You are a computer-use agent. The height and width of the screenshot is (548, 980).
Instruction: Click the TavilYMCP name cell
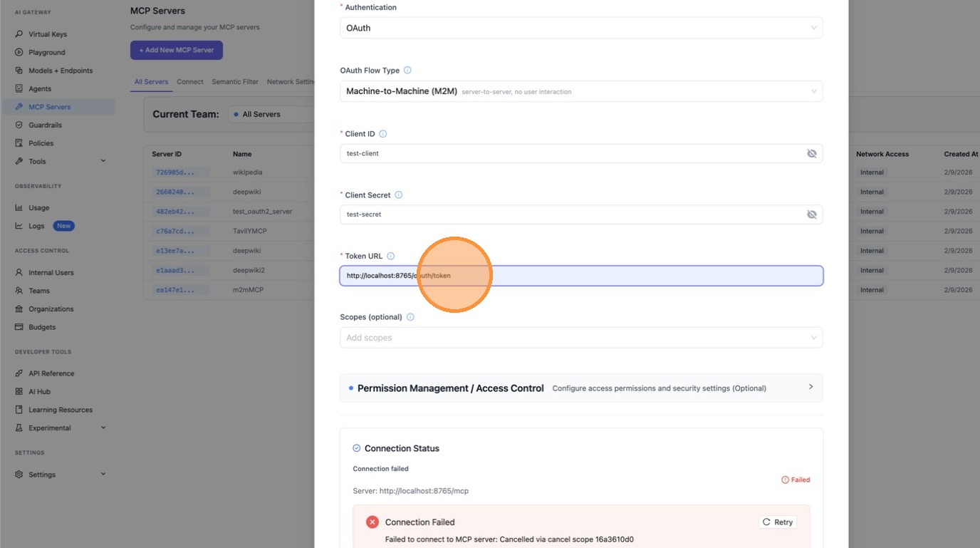point(249,231)
